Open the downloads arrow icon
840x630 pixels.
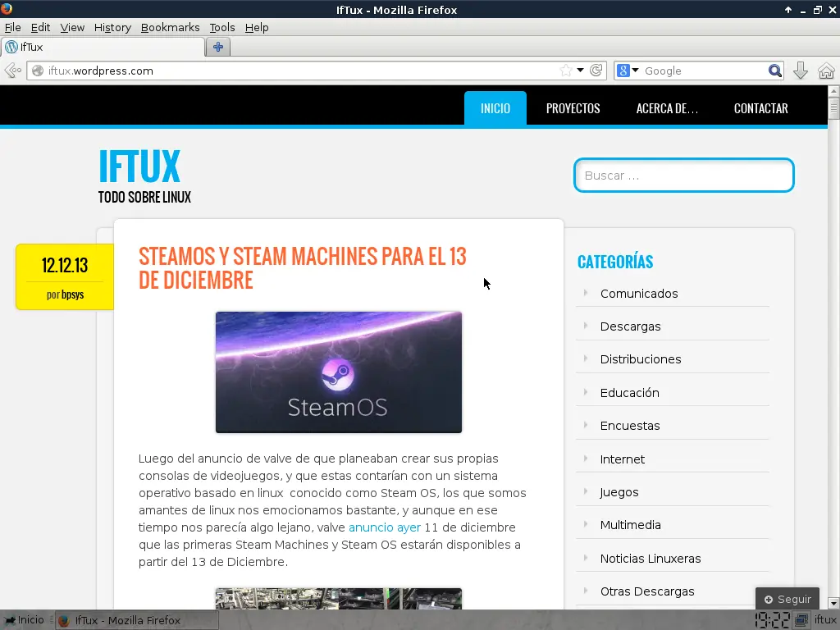click(x=801, y=71)
